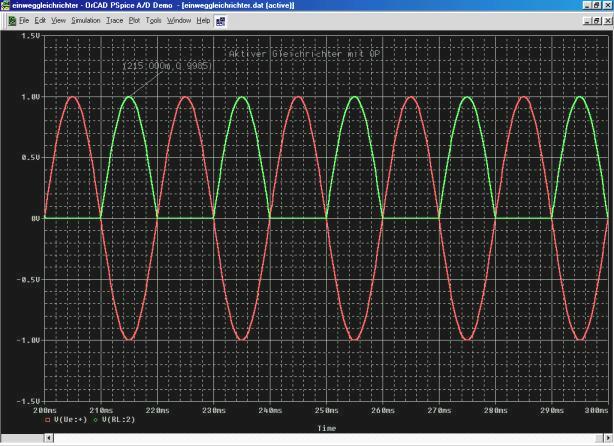This screenshot has height=446, width=614.
Task: Open the Edit menu
Action: tap(40, 20)
